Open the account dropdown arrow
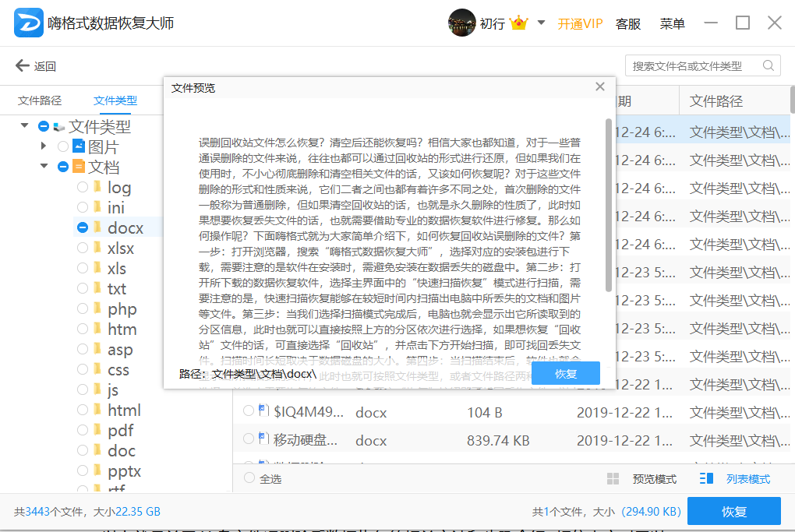The width and height of the screenshot is (795, 532). tap(541, 23)
